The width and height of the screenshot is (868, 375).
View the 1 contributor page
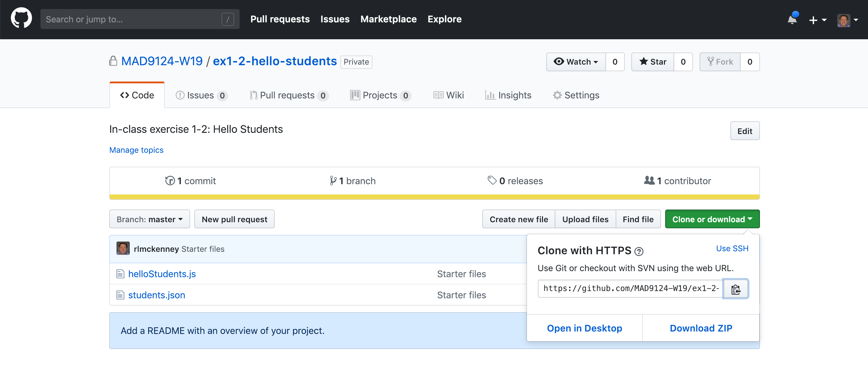677,181
